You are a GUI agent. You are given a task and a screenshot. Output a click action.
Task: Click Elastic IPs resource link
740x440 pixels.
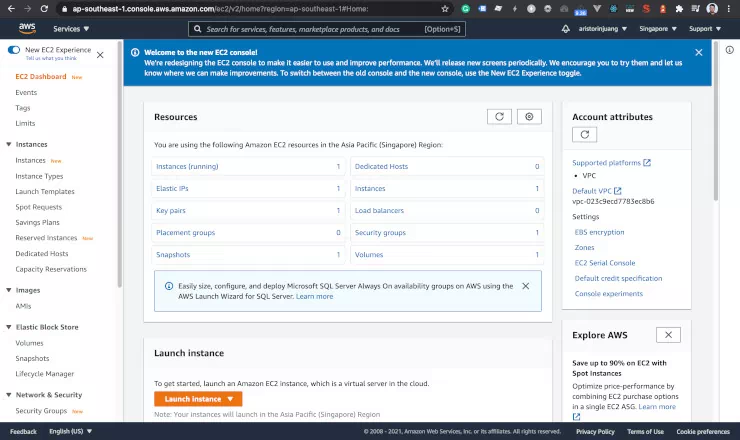(x=172, y=188)
